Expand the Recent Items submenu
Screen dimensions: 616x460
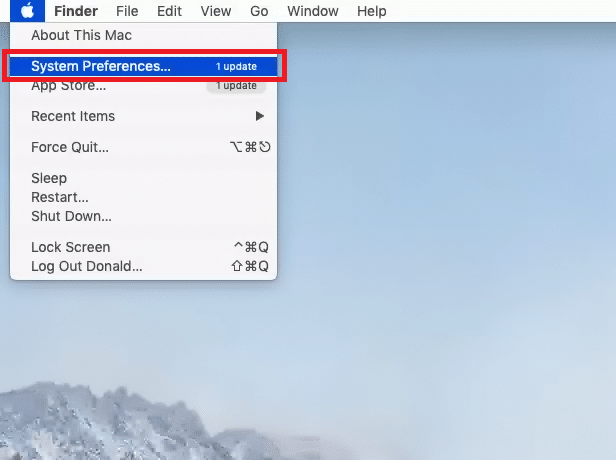pyautogui.click(x=143, y=116)
